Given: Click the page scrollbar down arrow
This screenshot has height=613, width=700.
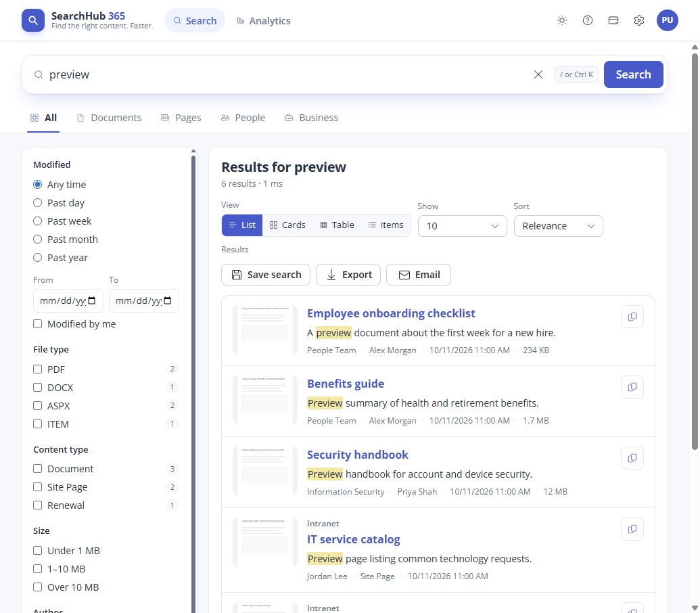Looking at the screenshot, I should (695, 608).
